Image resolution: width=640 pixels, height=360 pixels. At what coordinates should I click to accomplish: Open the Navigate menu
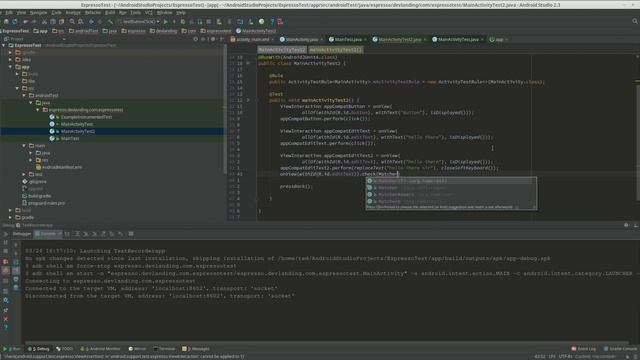pyautogui.click(x=38, y=13)
